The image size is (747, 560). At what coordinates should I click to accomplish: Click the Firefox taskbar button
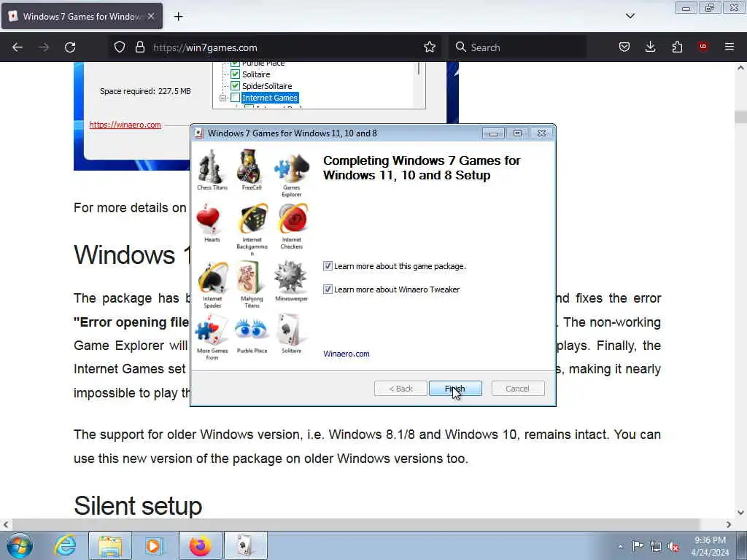coord(200,545)
